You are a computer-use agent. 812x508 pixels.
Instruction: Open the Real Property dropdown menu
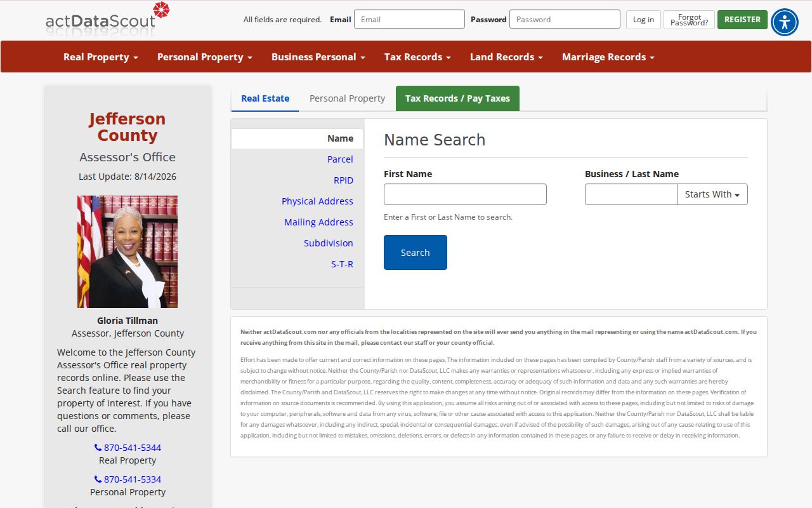[x=100, y=57]
